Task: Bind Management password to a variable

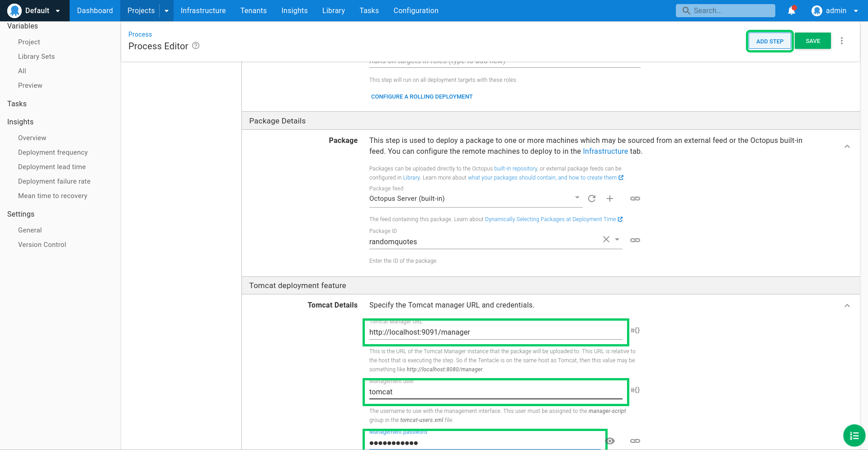Action: point(635,441)
